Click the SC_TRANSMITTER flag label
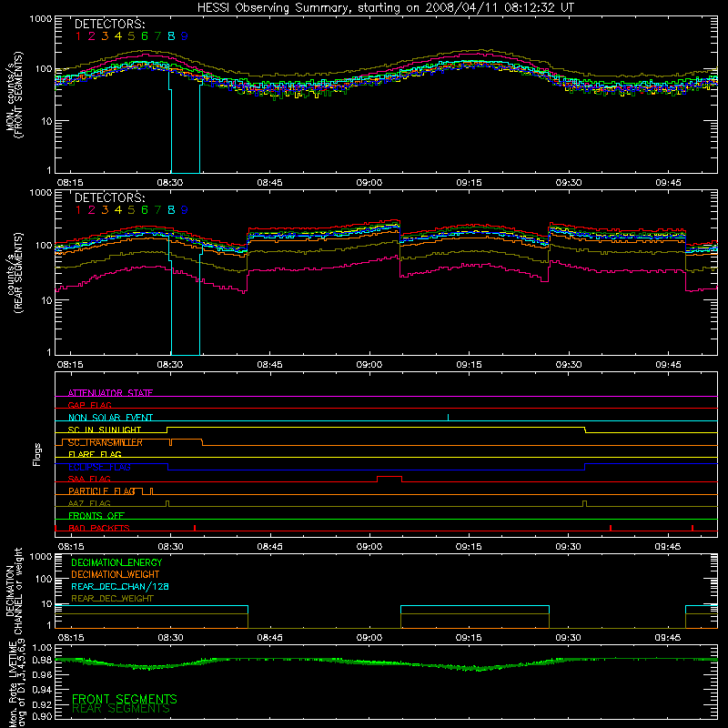The width and height of the screenshot is (728, 728). [106, 442]
